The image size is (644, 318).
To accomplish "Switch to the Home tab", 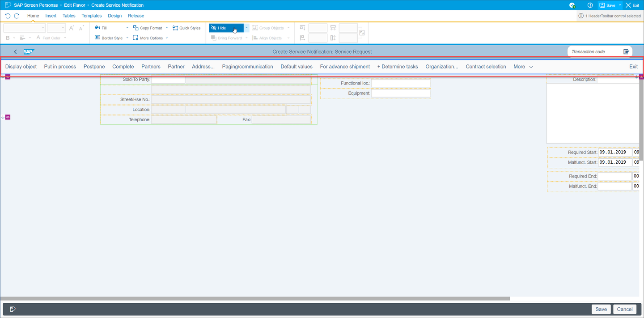I will [33, 16].
